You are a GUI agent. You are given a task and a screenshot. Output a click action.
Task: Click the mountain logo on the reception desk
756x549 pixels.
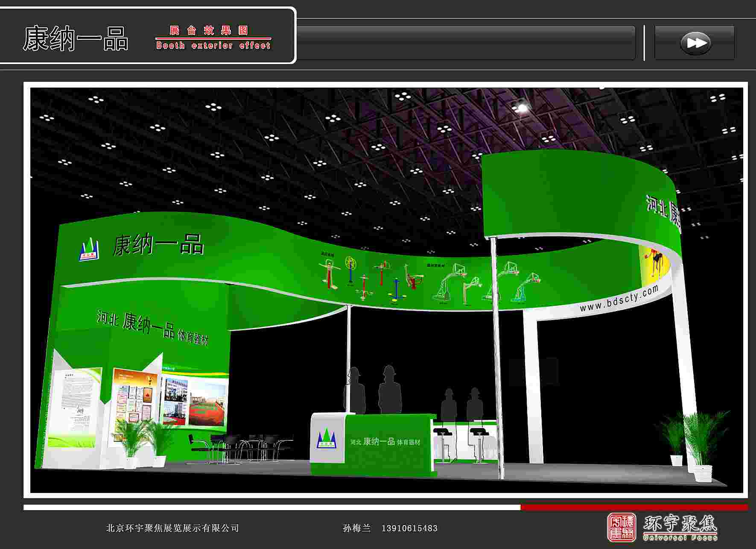[327, 438]
